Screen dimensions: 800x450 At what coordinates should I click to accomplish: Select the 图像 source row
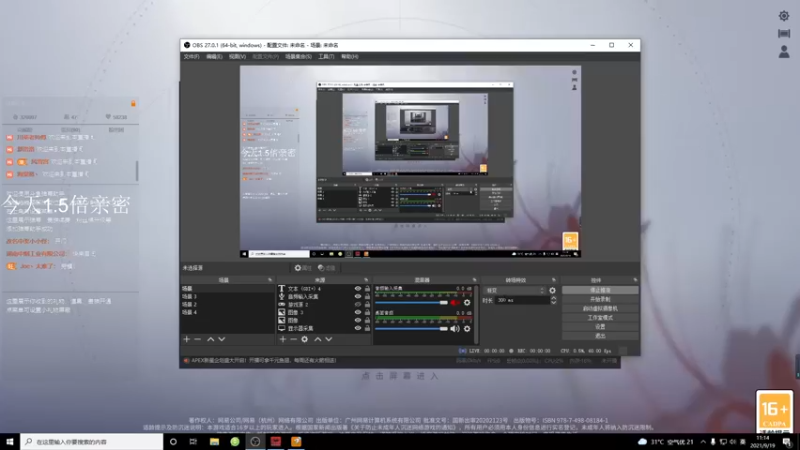click(323, 320)
